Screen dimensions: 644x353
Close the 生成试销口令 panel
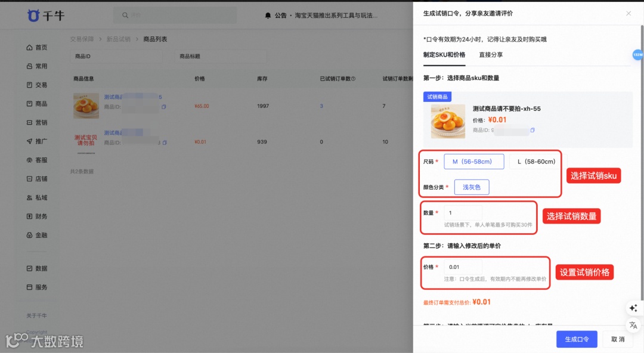[628, 14]
